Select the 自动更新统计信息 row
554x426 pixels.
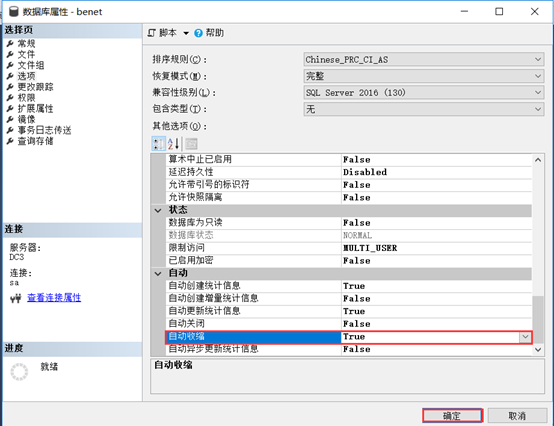[x=348, y=311]
